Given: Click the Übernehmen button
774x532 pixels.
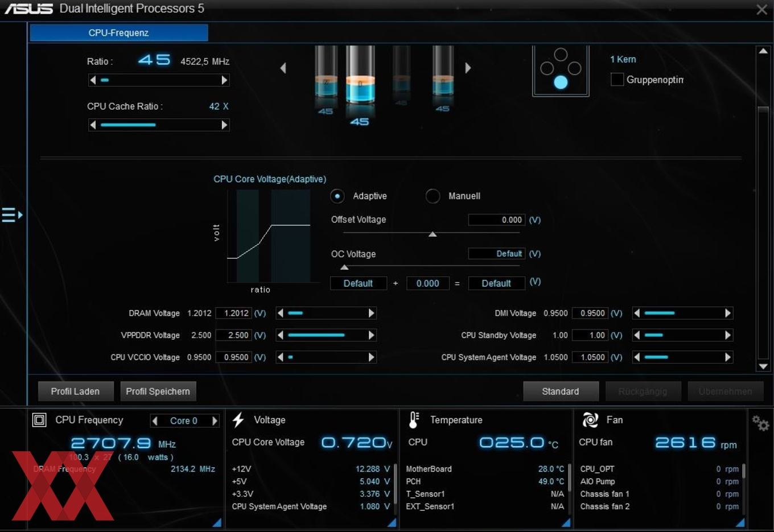Looking at the screenshot, I should 725,391.
